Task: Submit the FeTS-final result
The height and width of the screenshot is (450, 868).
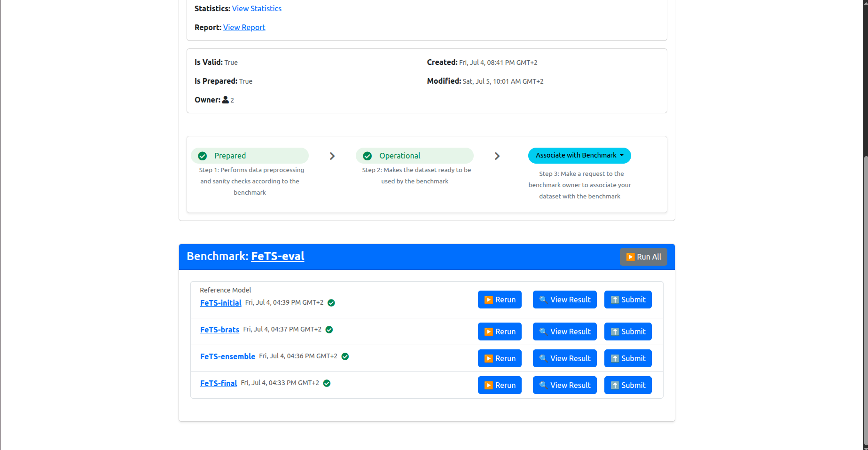Action: tap(628, 385)
